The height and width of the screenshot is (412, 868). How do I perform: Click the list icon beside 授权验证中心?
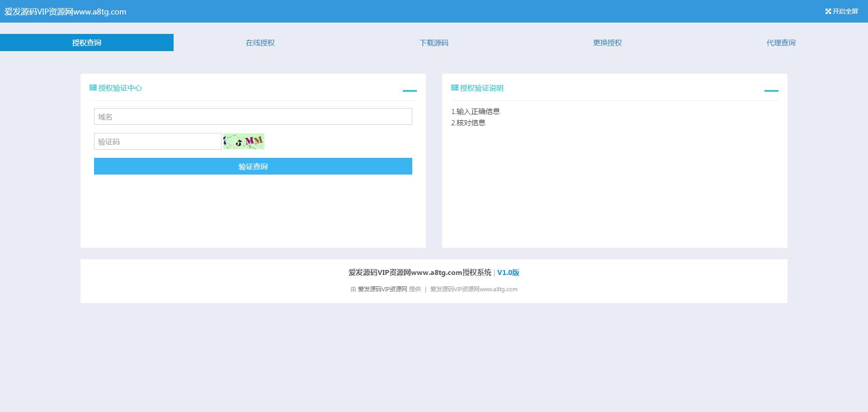coord(93,88)
